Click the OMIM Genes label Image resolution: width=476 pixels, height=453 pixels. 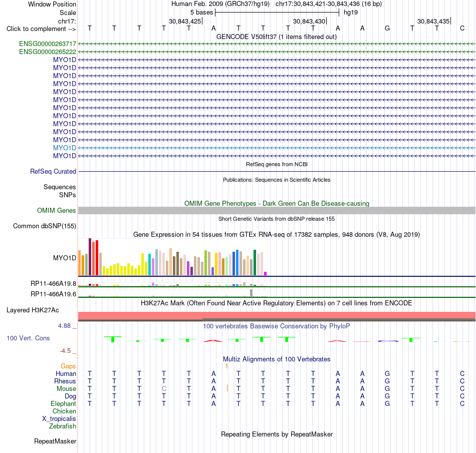56,210
